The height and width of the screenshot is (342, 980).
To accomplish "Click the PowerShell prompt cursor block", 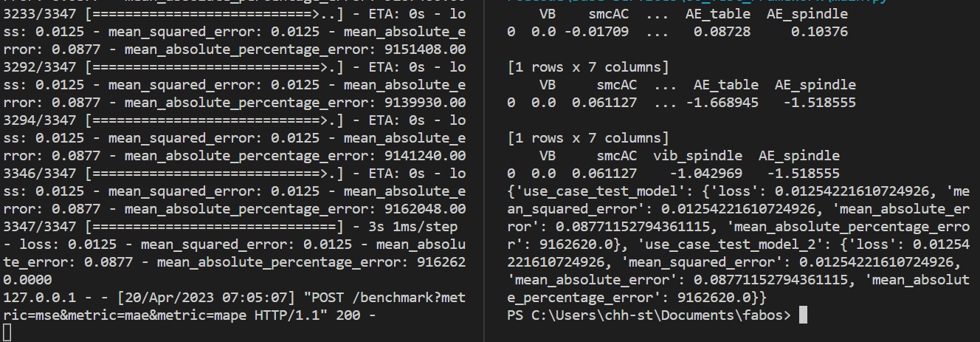I will click(803, 315).
